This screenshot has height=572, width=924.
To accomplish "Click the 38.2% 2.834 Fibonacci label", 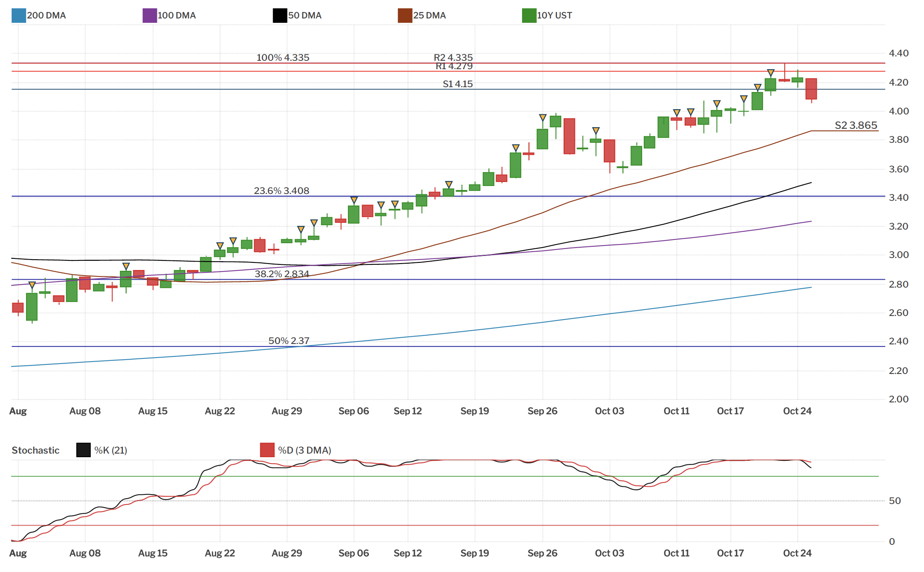I will coord(282,274).
